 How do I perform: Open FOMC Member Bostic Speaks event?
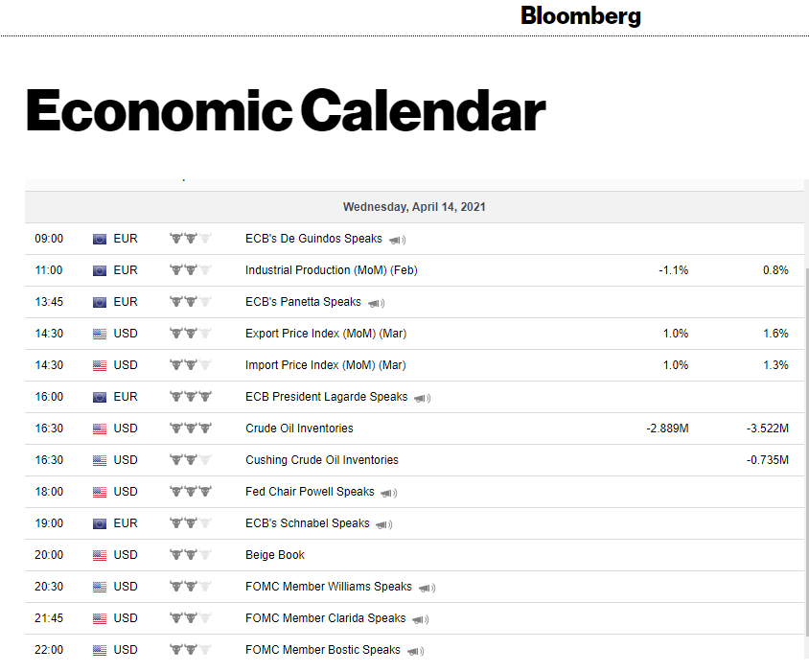pos(322,650)
